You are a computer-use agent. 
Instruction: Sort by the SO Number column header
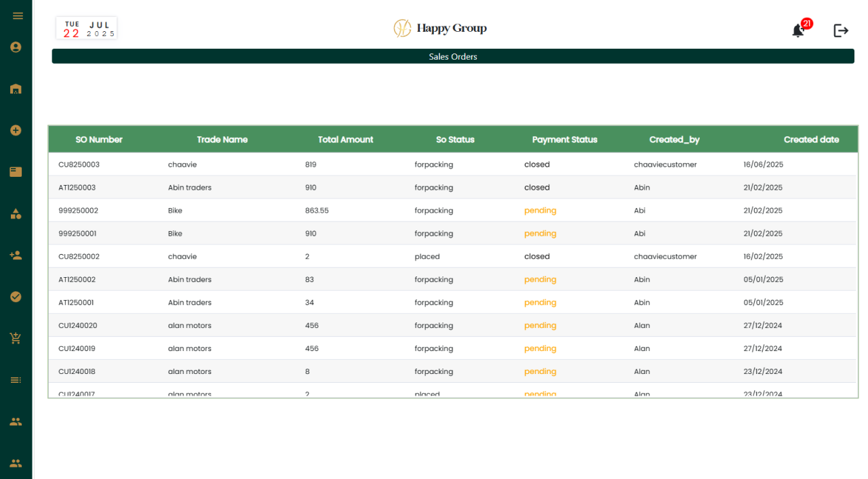(x=99, y=140)
